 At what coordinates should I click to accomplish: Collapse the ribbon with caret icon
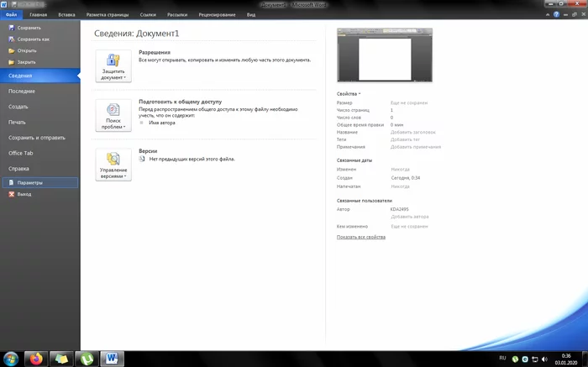(548, 14)
